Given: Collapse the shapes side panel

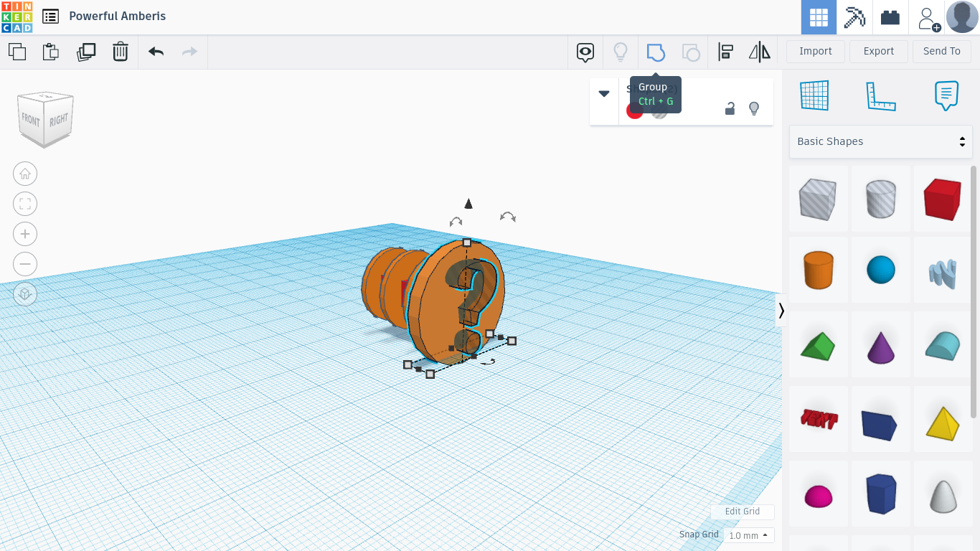Looking at the screenshot, I should click(x=781, y=311).
